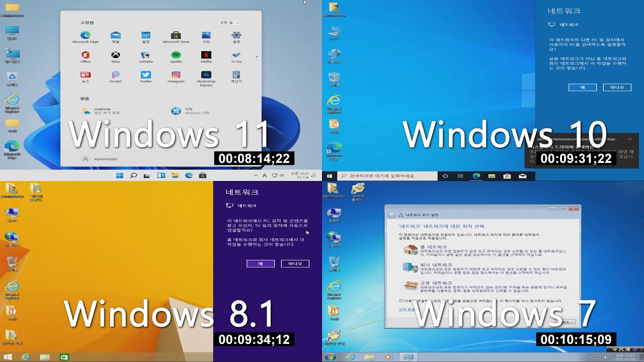644x362 pixels.
Task: Launch Xbox from Windows 11 pinned apps
Action: point(116,57)
